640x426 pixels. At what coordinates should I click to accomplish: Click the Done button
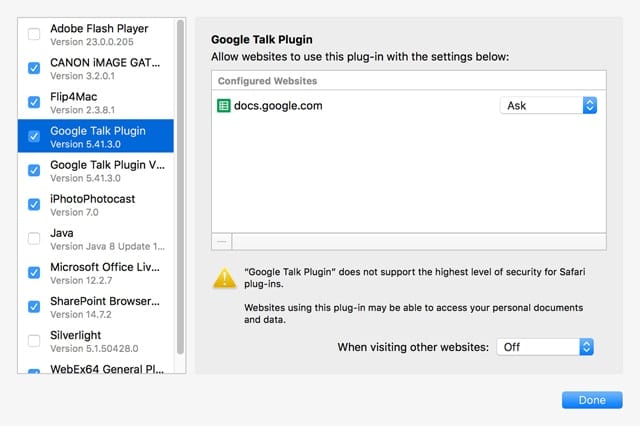(592, 400)
